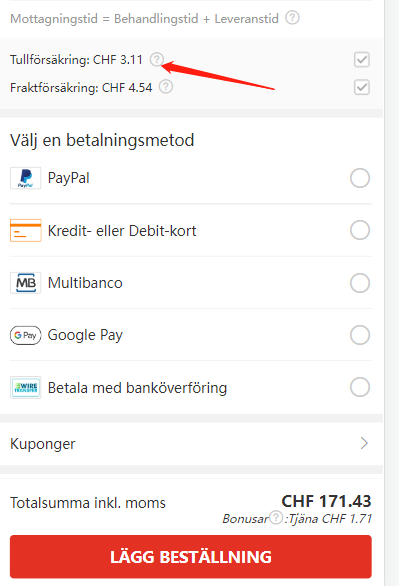
Task: Click Betala med banköverföring label
Action: coord(137,388)
